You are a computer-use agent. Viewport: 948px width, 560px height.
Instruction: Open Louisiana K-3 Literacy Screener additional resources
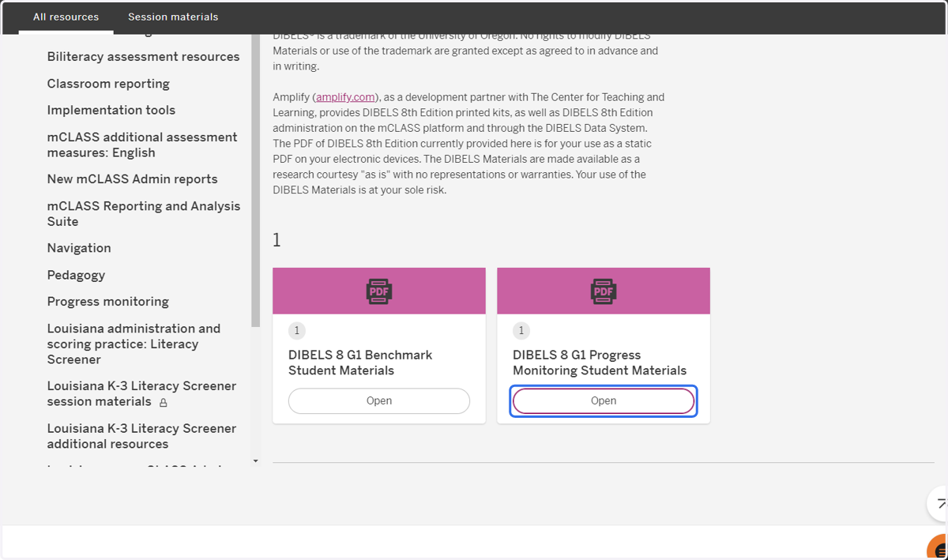pyautogui.click(x=141, y=436)
